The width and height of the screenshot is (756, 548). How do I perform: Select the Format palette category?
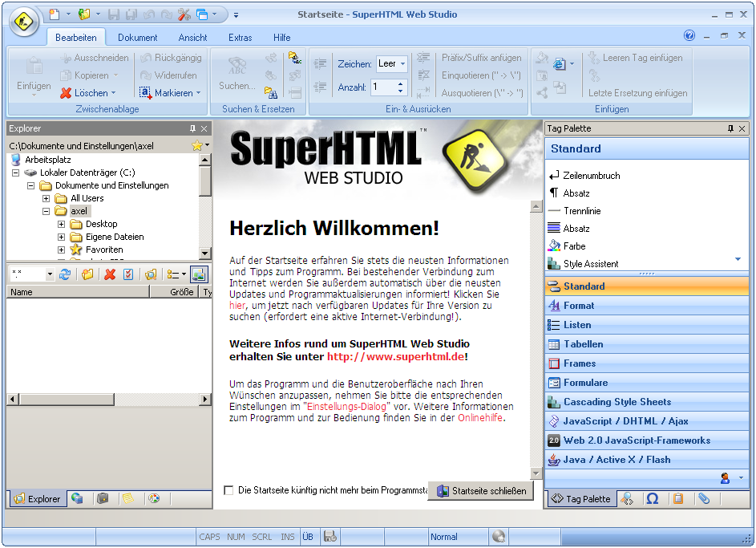point(646,306)
